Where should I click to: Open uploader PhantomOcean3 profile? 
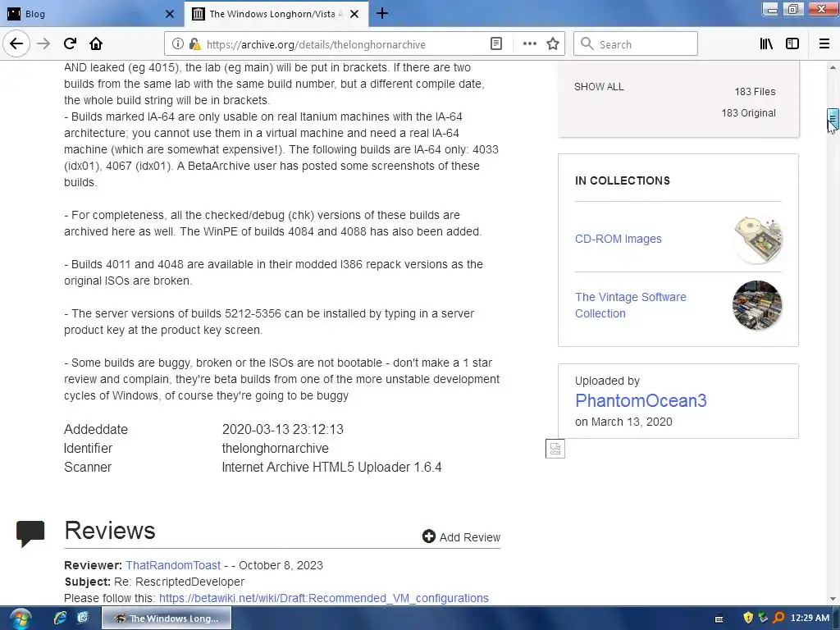point(641,400)
